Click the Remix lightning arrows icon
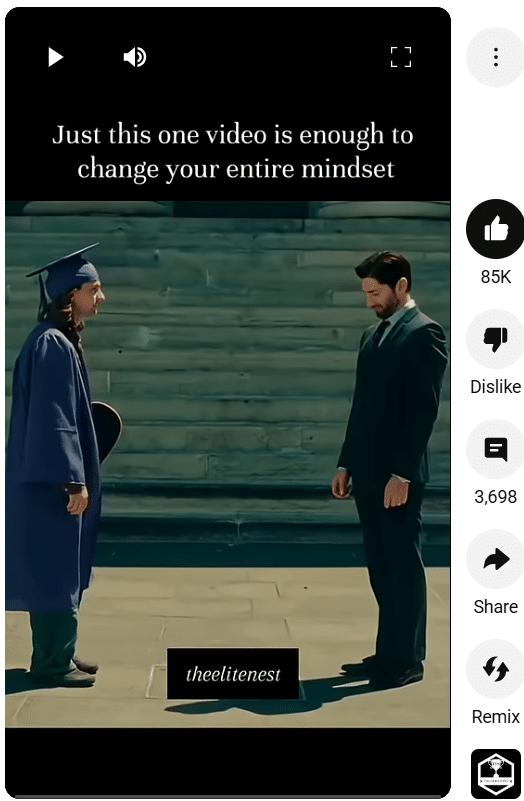This screenshot has width=524, height=801. [x=496, y=669]
